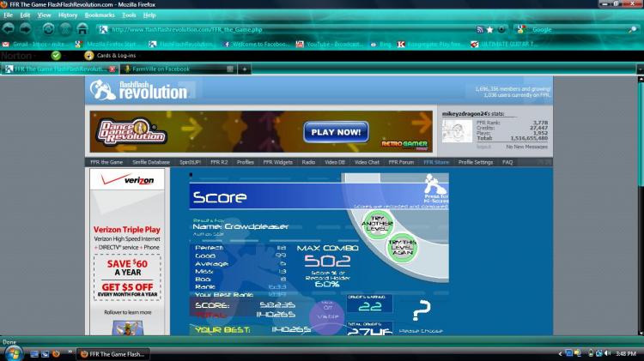Open the Bookmarks menu

pos(100,15)
